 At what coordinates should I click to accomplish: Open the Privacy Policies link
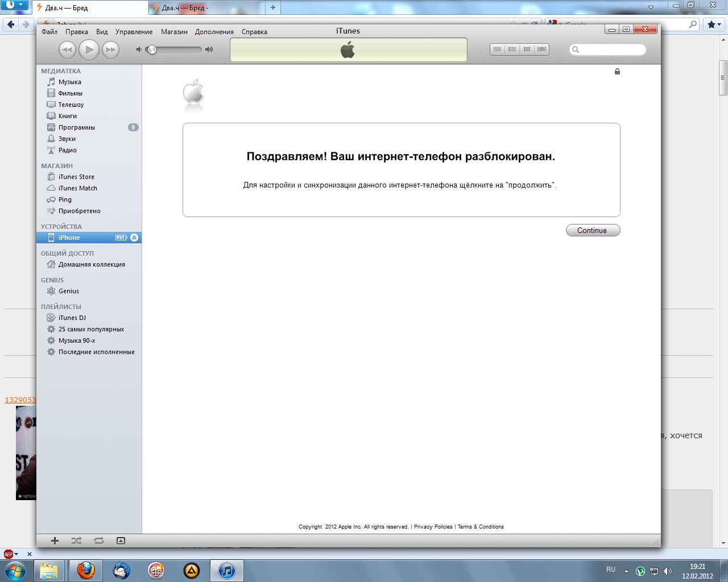pos(433,527)
